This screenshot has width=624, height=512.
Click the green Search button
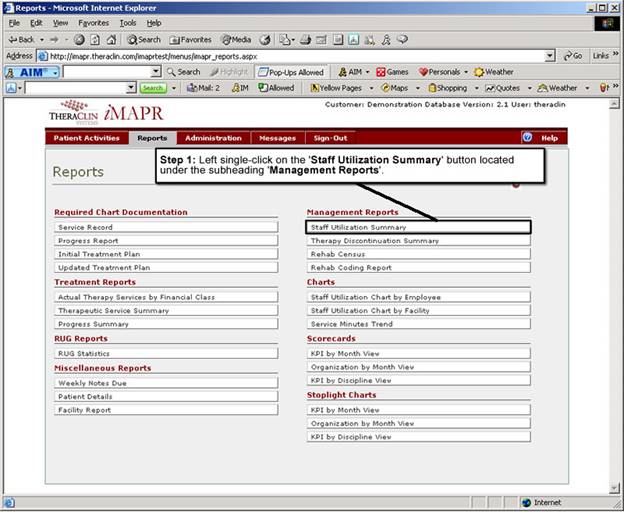[153, 88]
